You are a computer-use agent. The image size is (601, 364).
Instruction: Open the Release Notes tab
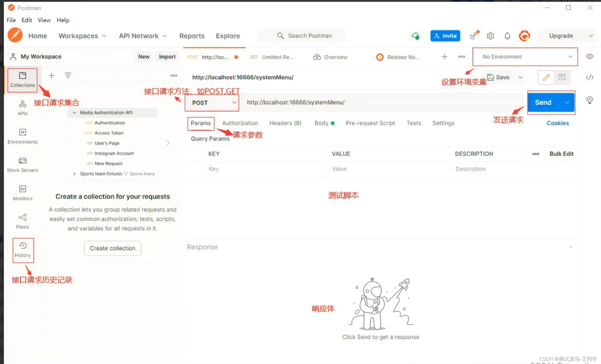(398, 57)
